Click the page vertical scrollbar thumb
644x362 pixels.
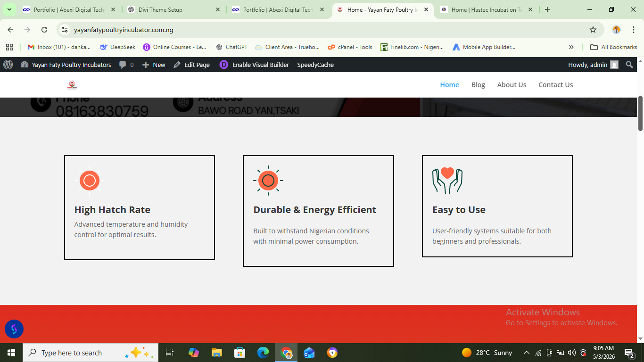tap(640, 113)
